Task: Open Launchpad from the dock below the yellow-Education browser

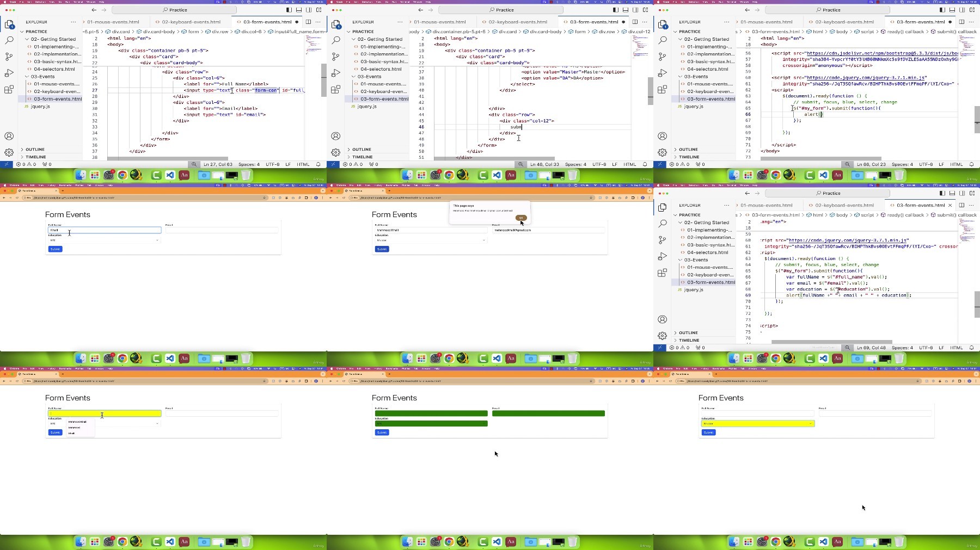Action: (x=748, y=542)
